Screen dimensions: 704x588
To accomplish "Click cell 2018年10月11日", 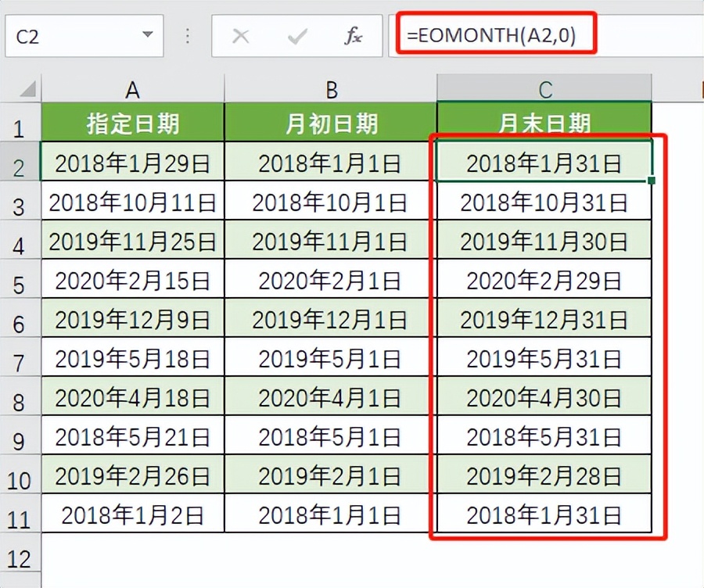I will pos(132,201).
